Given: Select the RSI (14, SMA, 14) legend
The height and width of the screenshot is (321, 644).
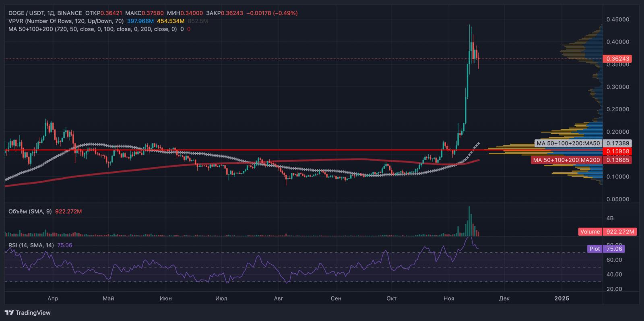Looking at the screenshot, I should [31, 245].
